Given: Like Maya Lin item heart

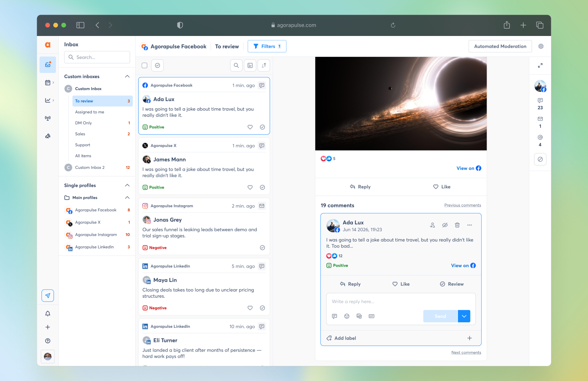Looking at the screenshot, I should tap(250, 308).
